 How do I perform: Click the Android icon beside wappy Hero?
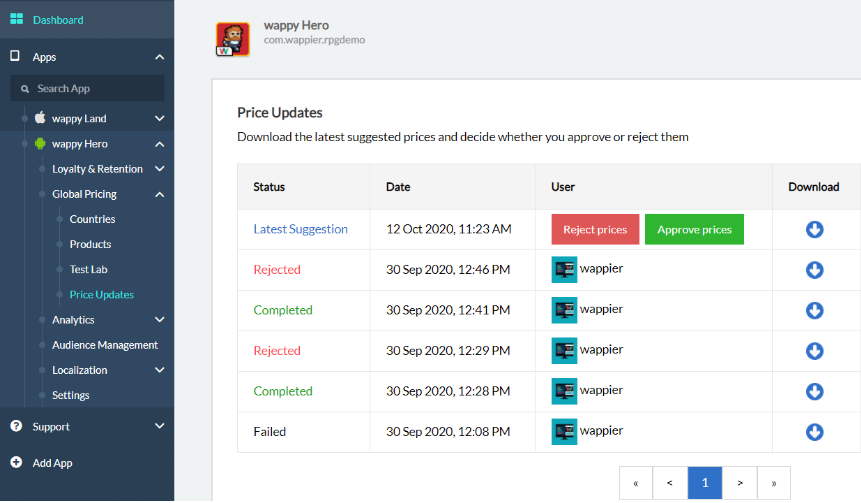click(x=40, y=144)
